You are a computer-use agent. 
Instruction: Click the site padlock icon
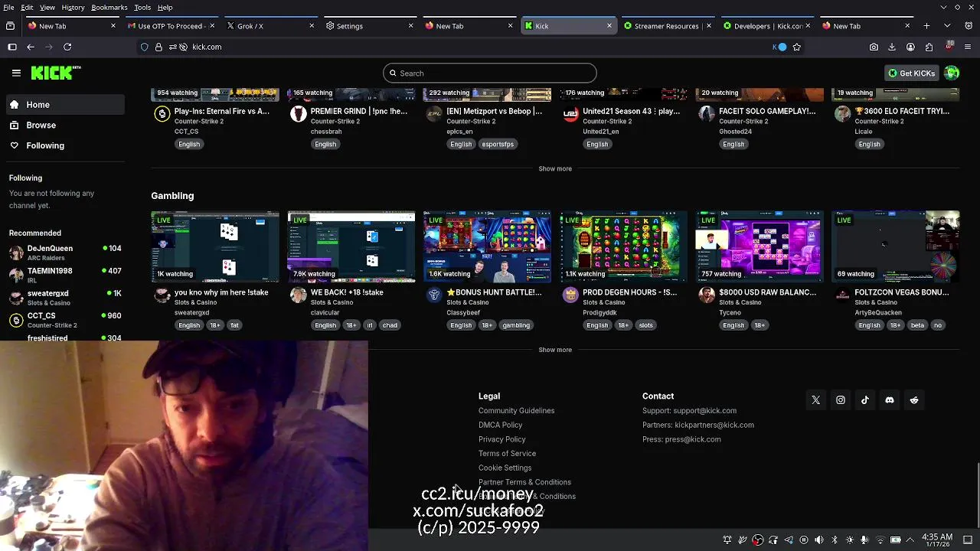click(158, 47)
